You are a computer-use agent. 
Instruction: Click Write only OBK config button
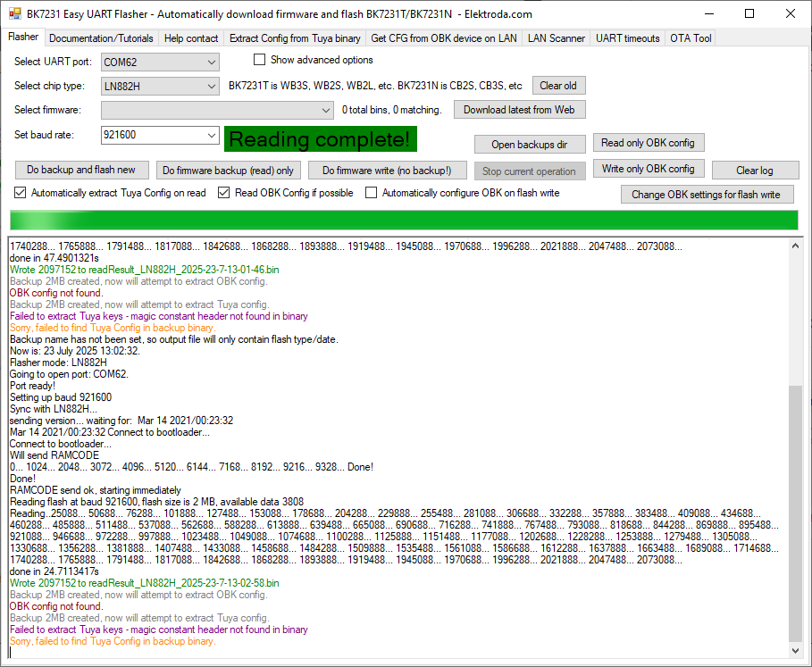click(648, 169)
